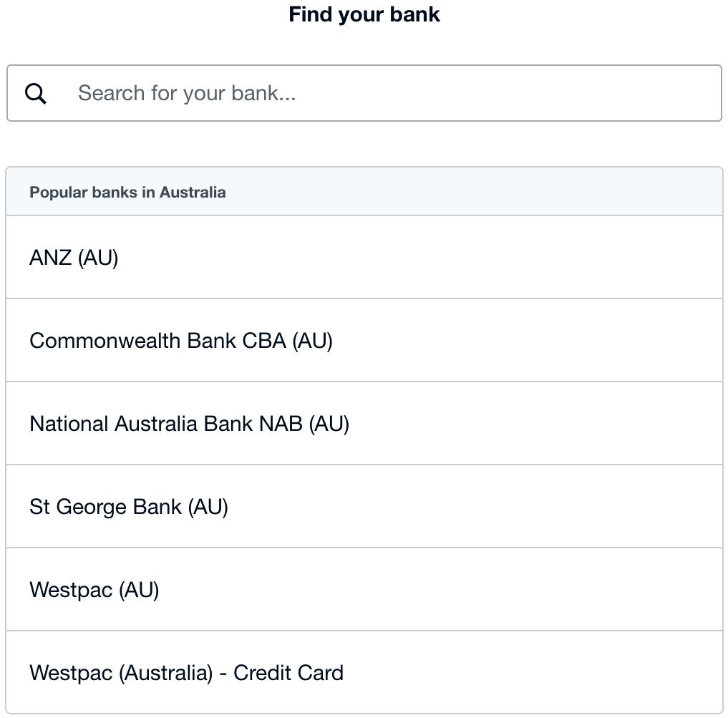This screenshot has height=718, width=728.
Task: Open the ANZ bank row
Action: click(364, 257)
